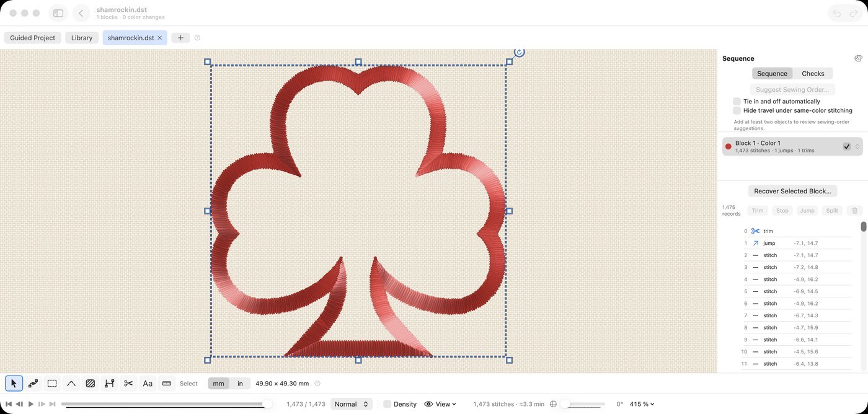Click the rotation angle slider

[582, 404]
